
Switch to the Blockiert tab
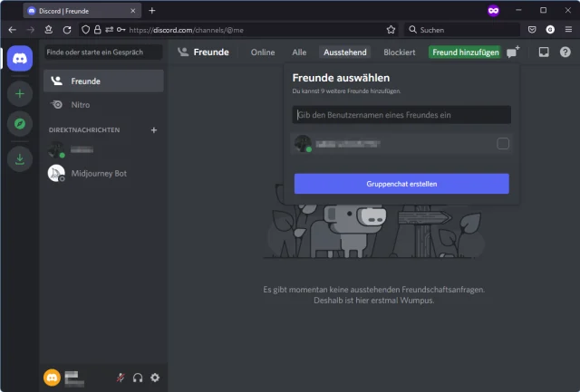point(399,53)
